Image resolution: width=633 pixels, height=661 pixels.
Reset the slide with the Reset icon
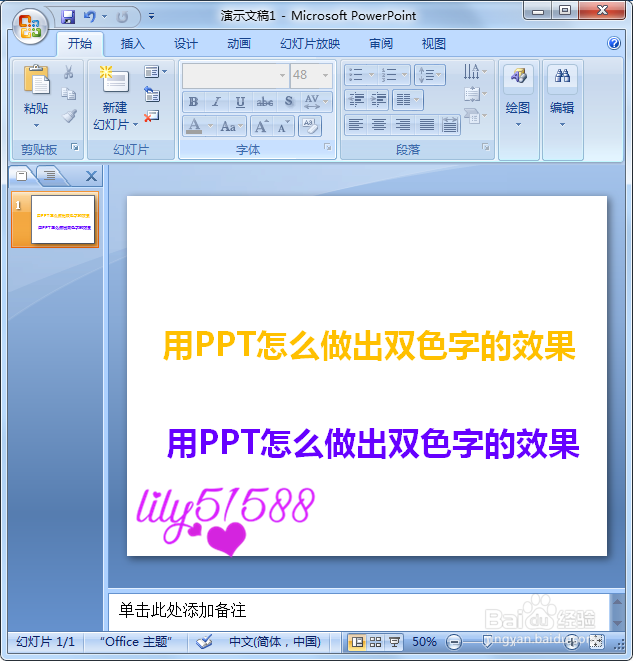(x=152, y=94)
